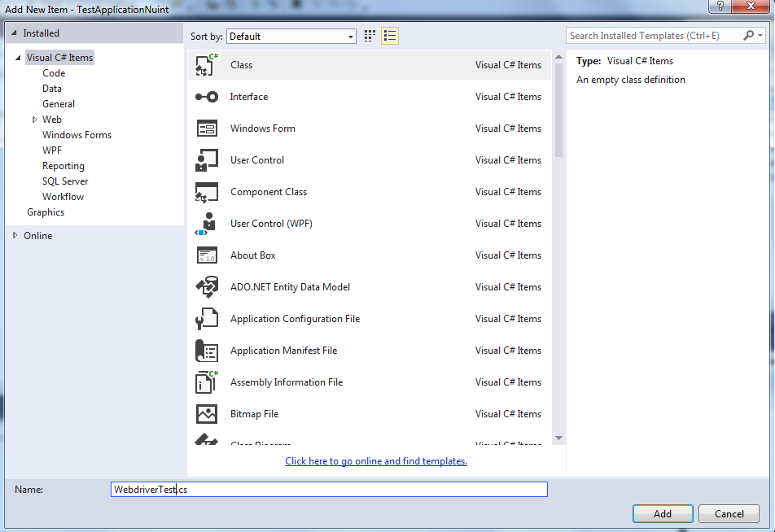Select the Bitmap File template

[x=254, y=413]
